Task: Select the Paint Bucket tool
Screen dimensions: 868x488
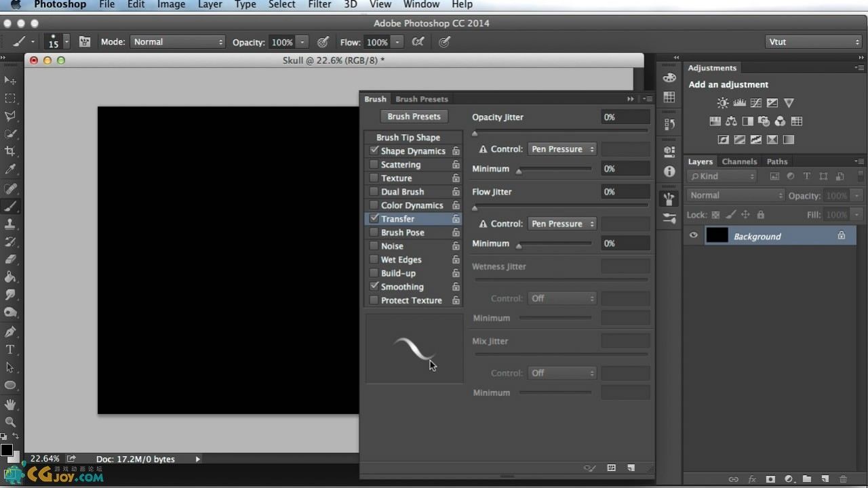Action: tap(10, 277)
